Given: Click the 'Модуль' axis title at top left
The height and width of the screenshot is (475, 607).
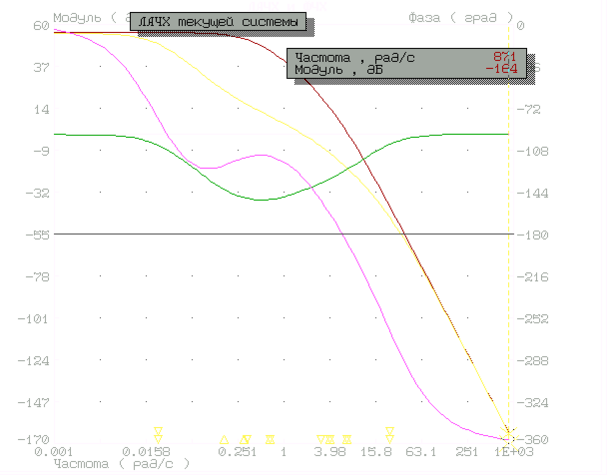Looking at the screenshot, I should pyautogui.click(x=77, y=18).
